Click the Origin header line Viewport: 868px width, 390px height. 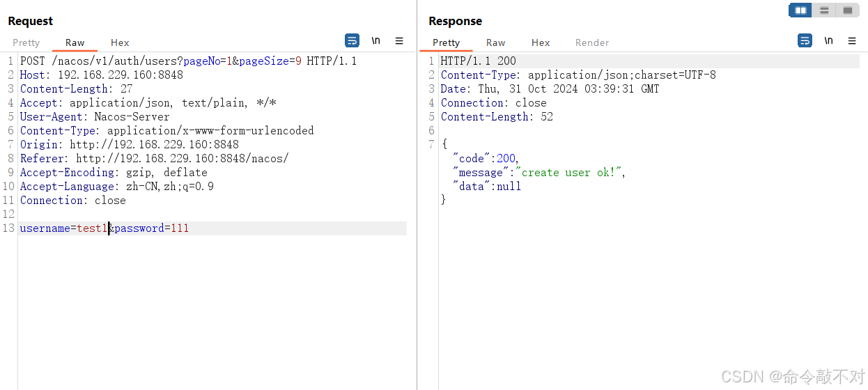tap(129, 145)
